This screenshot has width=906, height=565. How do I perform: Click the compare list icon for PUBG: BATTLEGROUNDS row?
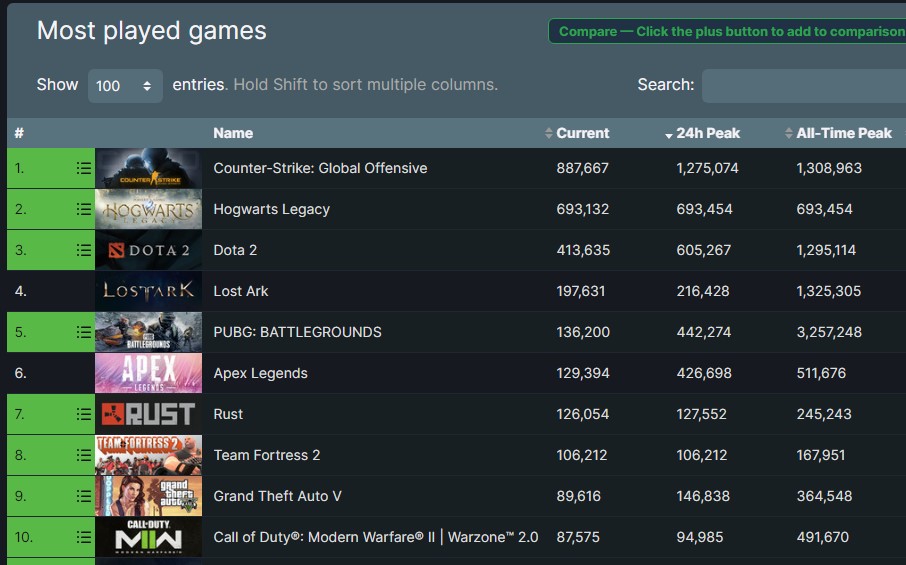[x=84, y=332]
